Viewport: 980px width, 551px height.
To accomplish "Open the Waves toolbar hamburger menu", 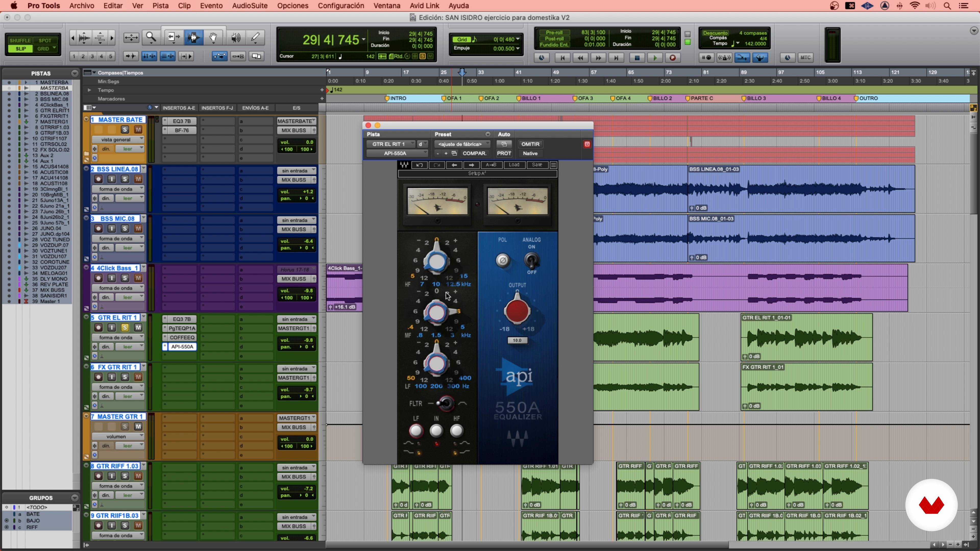I will tap(554, 165).
